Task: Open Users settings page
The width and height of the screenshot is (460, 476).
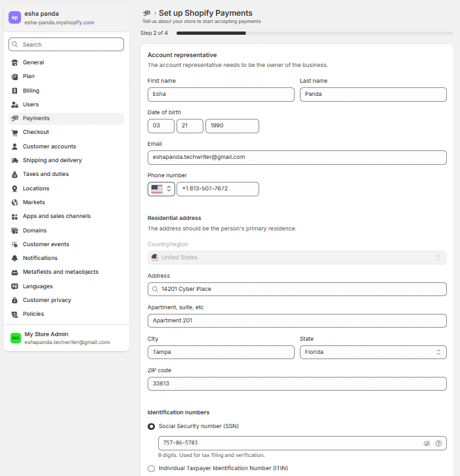Action: [x=66, y=105]
